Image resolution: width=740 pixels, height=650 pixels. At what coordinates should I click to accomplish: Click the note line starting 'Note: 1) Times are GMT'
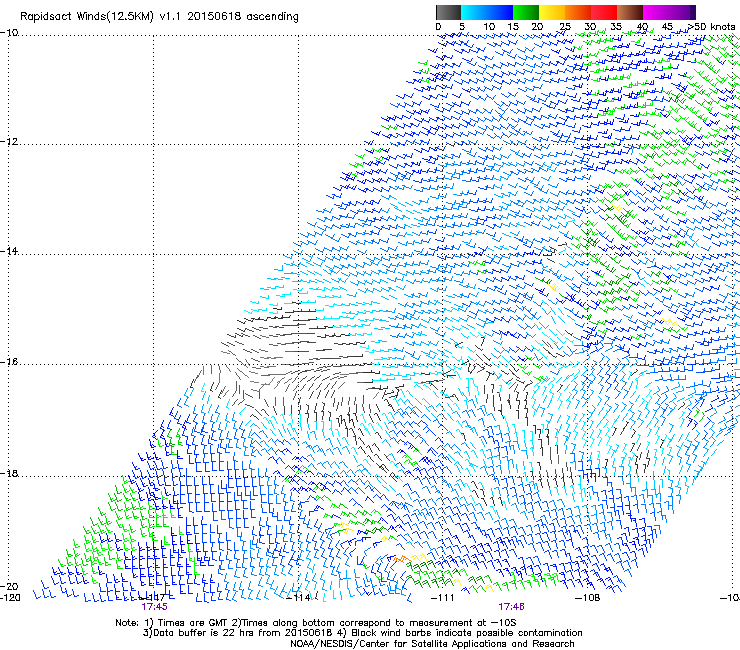tap(316, 623)
